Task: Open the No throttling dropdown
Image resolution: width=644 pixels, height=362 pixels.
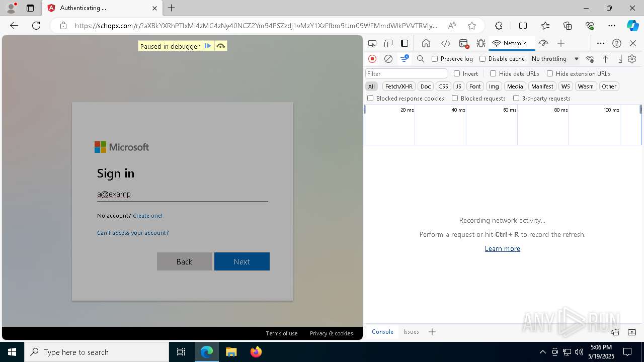Action: [555, 59]
